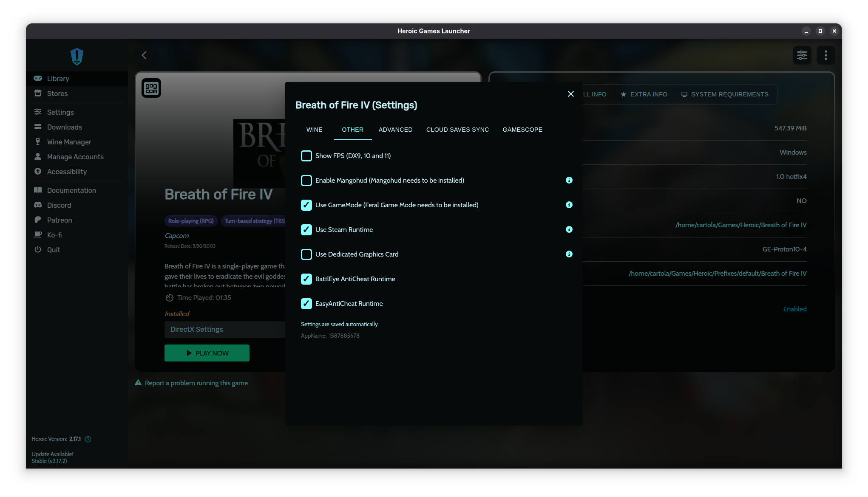The width and height of the screenshot is (868, 497).
Task: Click info icon next to Mangohud
Action: (569, 180)
